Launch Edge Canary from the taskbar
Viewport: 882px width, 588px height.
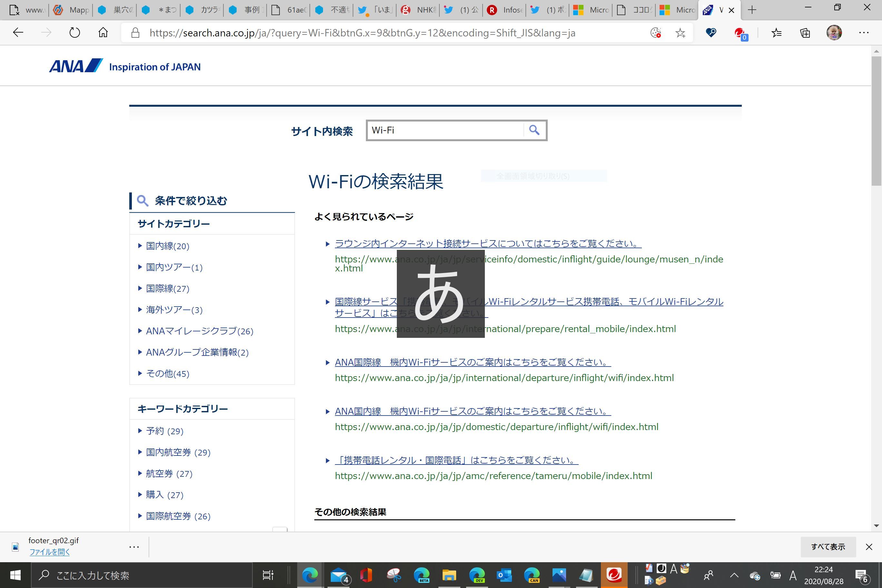click(532, 575)
